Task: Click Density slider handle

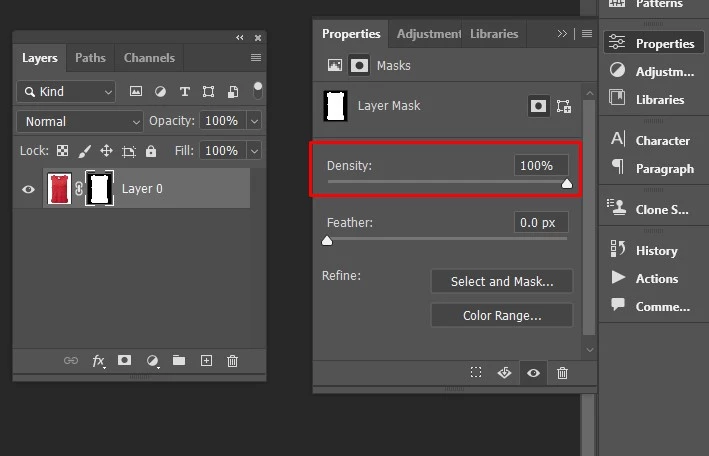Action: tap(567, 184)
